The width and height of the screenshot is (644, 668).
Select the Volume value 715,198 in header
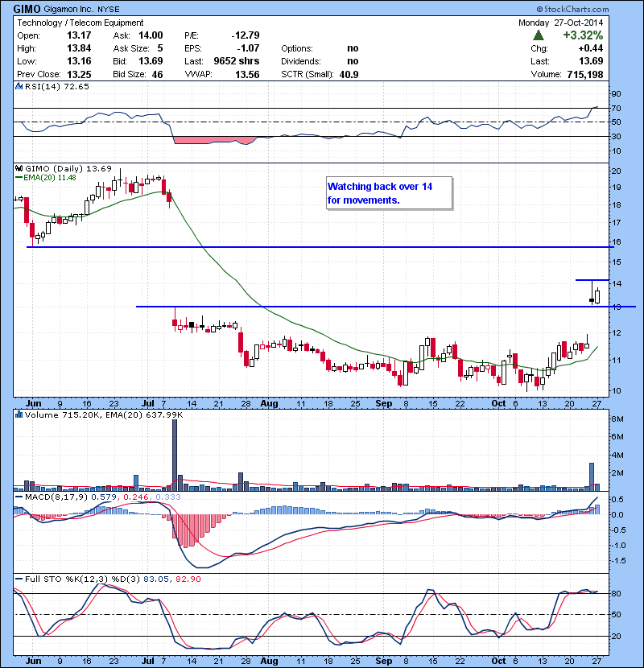pos(584,75)
